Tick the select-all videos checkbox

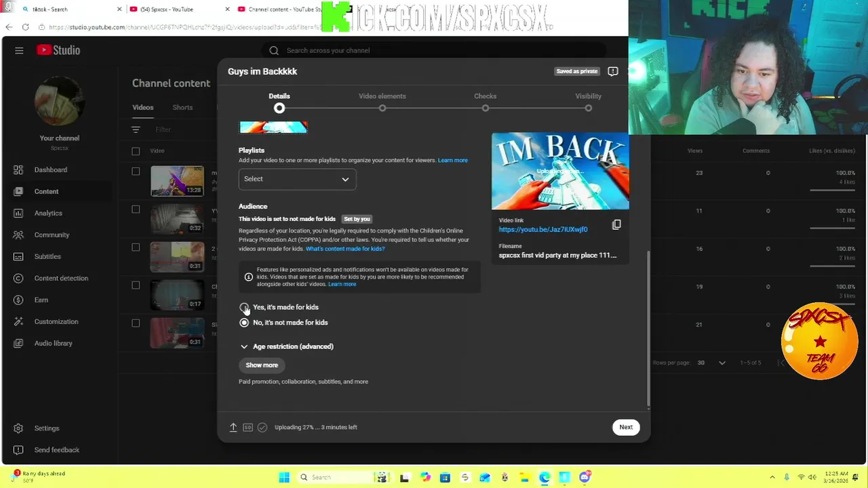coord(136,151)
